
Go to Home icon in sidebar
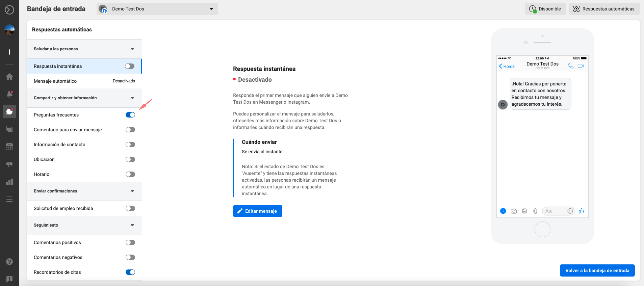click(x=9, y=77)
